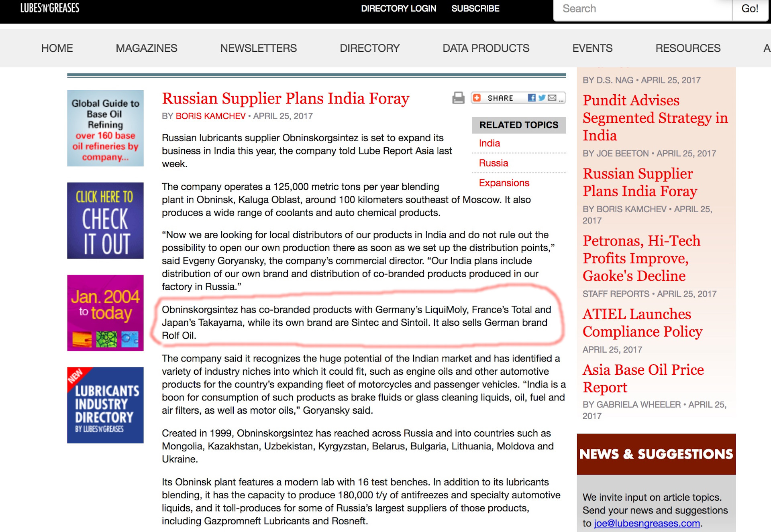Click the email envelope icon in share bar

point(552,98)
